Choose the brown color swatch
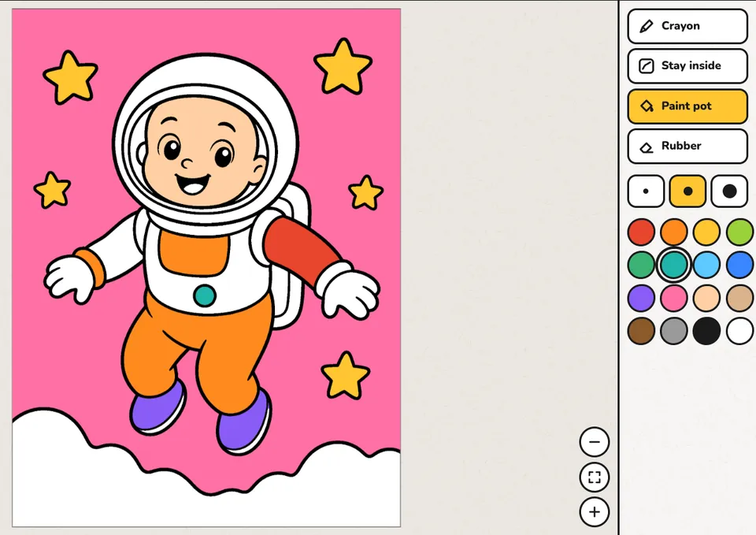 click(x=641, y=331)
